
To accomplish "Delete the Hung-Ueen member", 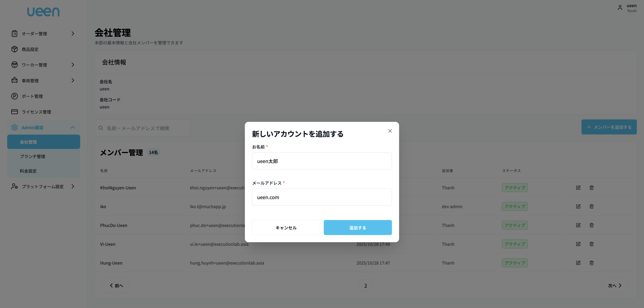I will 591,263.
